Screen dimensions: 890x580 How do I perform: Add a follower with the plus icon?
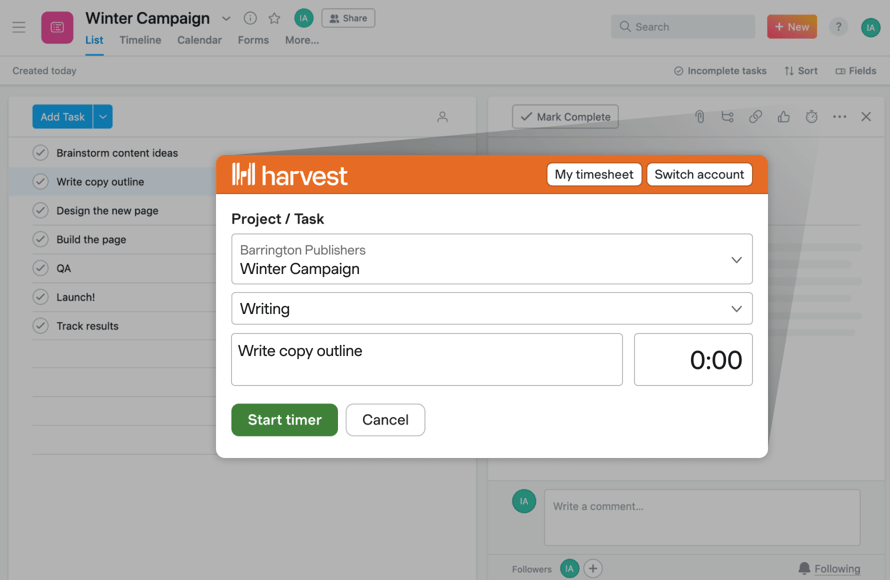pyautogui.click(x=593, y=568)
